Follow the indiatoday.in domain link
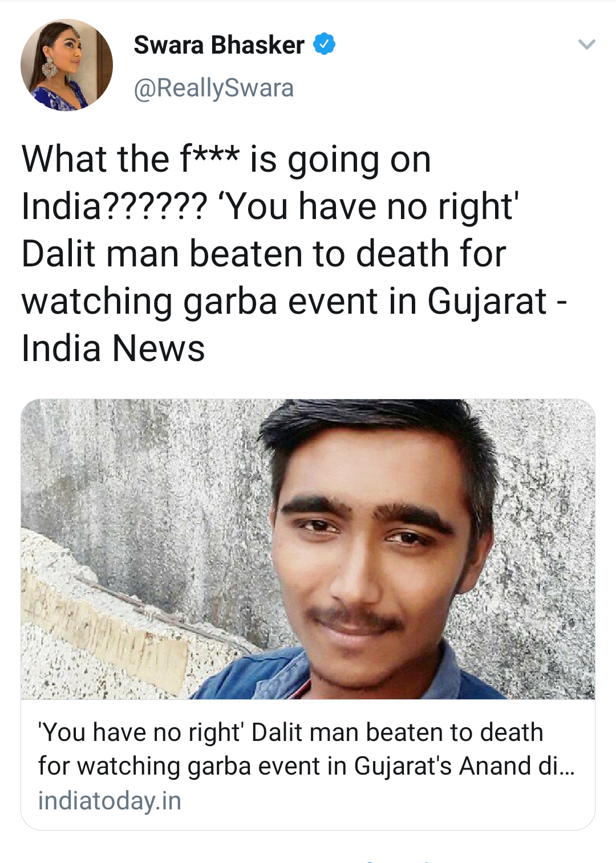This screenshot has height=863, width=616. (110, 801)
